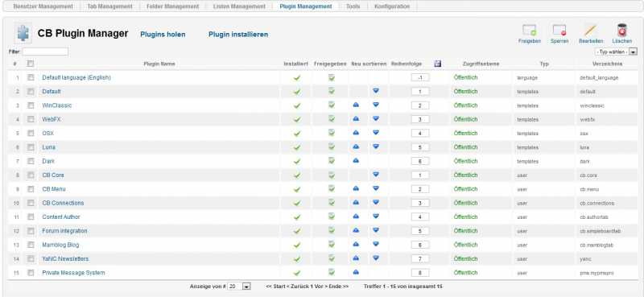Check the WinClassic row checkbox

(31, 105)
